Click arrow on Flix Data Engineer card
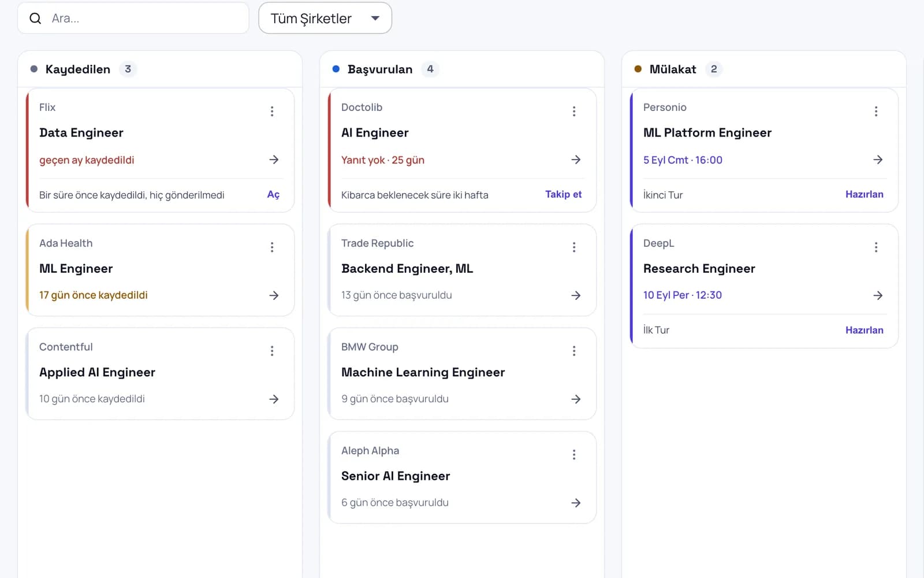The image size is (924, 578). tap(274, 160)
